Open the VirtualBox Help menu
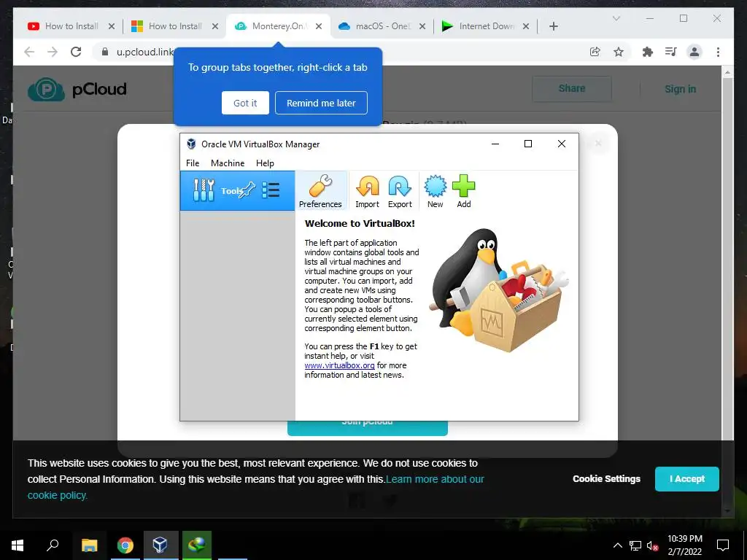Image resolution: width=747 pixels, height=560 pixels. point(265,163)
